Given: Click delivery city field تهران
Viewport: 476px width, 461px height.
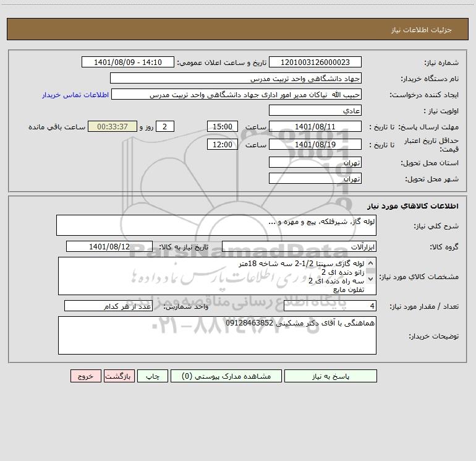Looking at the screenshot, I should coord(315,178).
